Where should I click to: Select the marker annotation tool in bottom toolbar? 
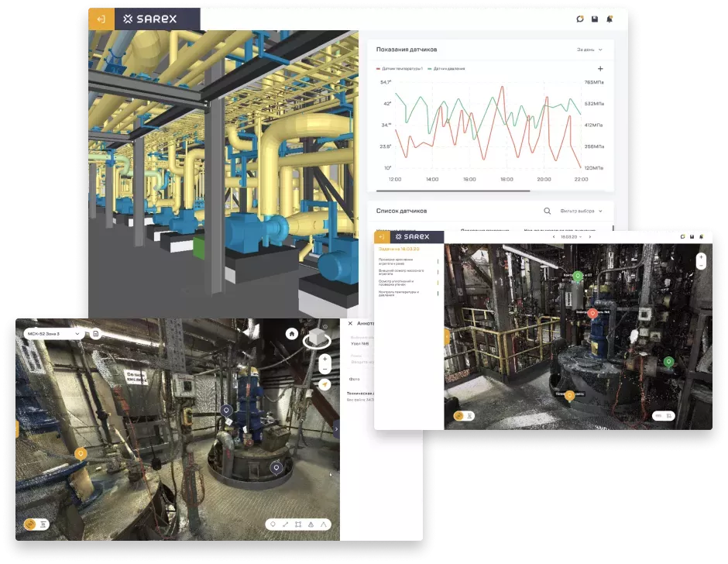point(273,524)
